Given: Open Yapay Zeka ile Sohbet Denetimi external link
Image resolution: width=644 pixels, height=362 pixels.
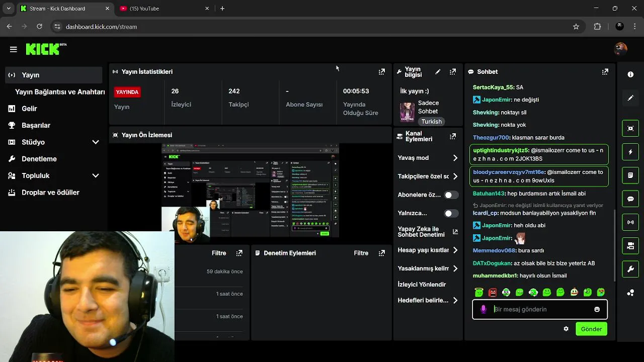Looking at the screenshot, I should tap(455, 232).
